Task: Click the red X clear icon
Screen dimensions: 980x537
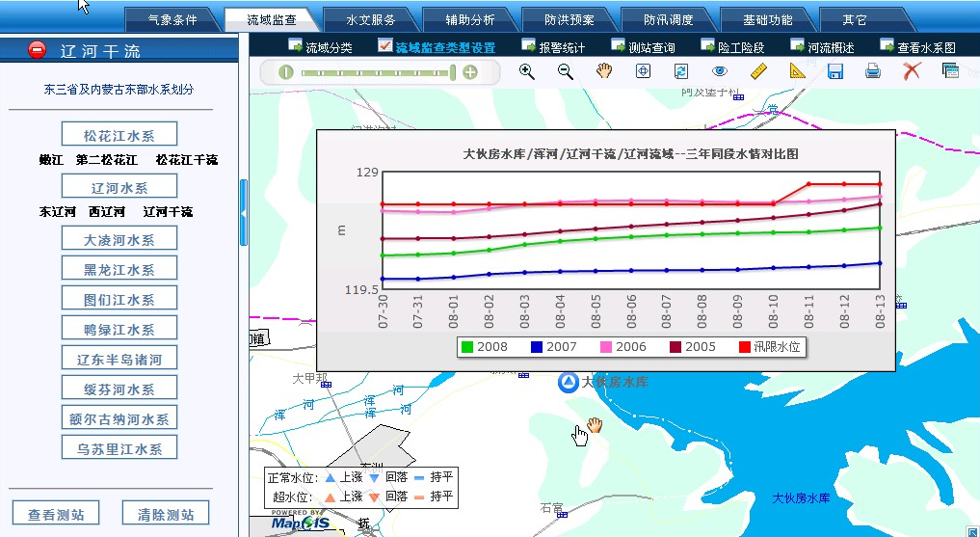Action: [x=912, y=71]
